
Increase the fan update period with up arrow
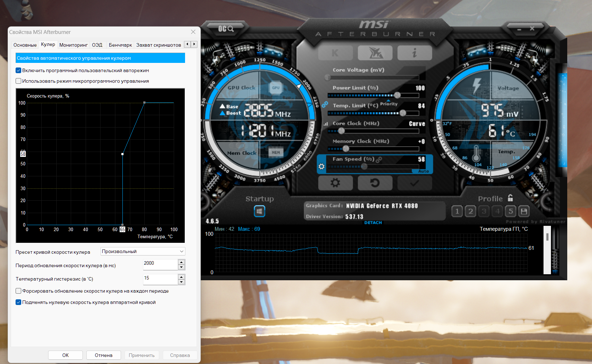(x=182, y=262)
